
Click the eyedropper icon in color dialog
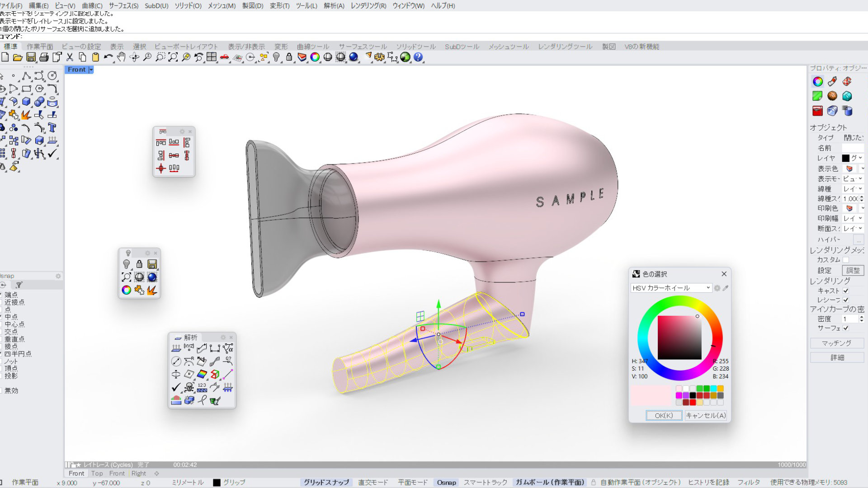click(x=726, y=288)
